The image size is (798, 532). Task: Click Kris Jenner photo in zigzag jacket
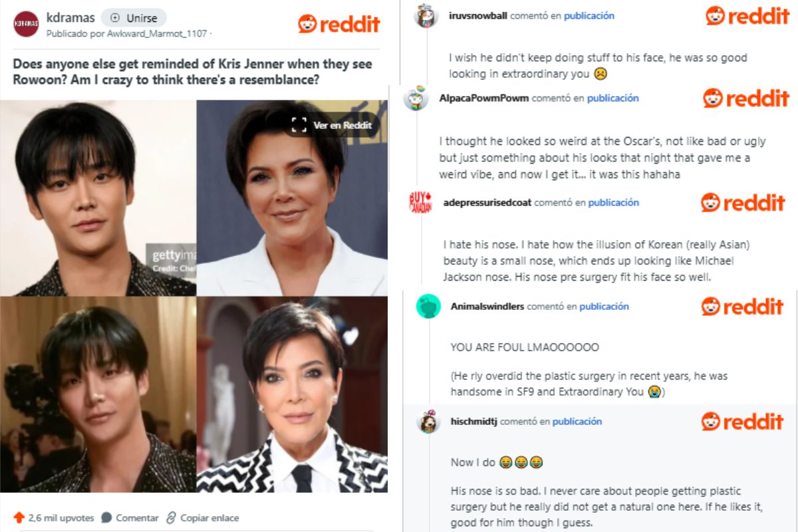coord(292,394)
